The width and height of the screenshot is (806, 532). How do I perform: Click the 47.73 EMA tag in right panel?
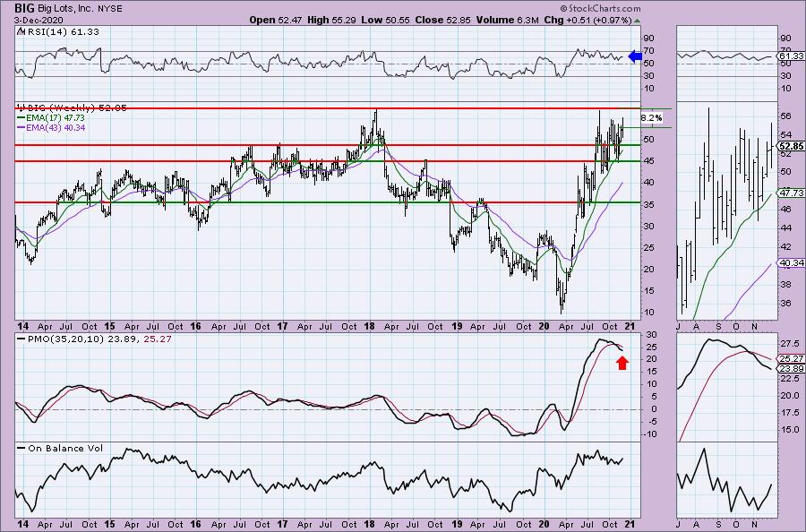(792, 193)
